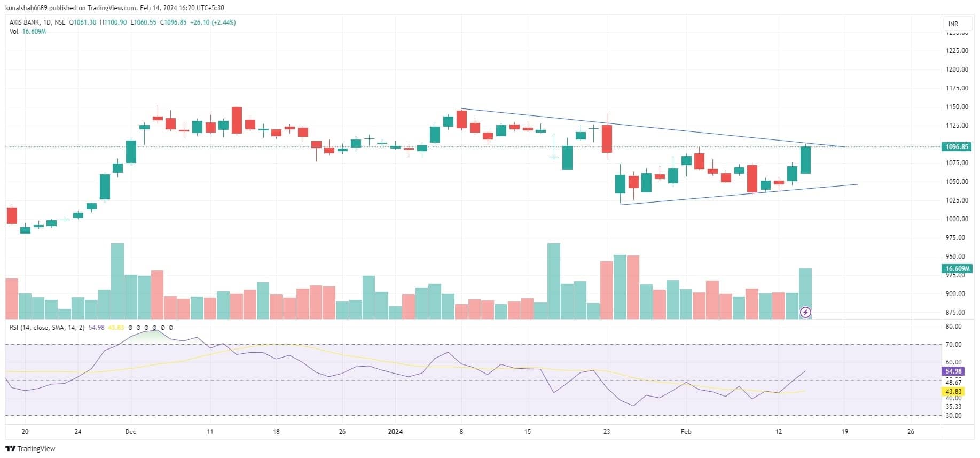Click the '2024' label on time axis
980x458 pixels.
pyautogui.click(x=395, y=432)
